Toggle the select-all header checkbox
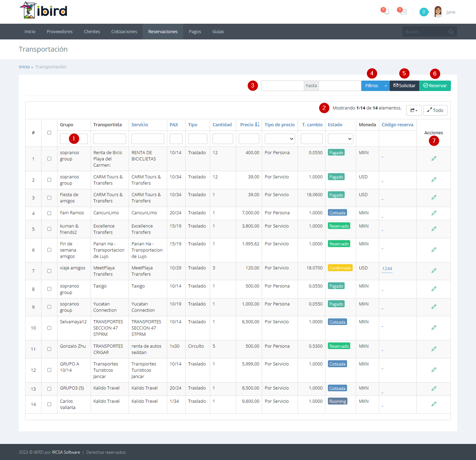Viewport: 476px width, 460px height. [49, 133]
